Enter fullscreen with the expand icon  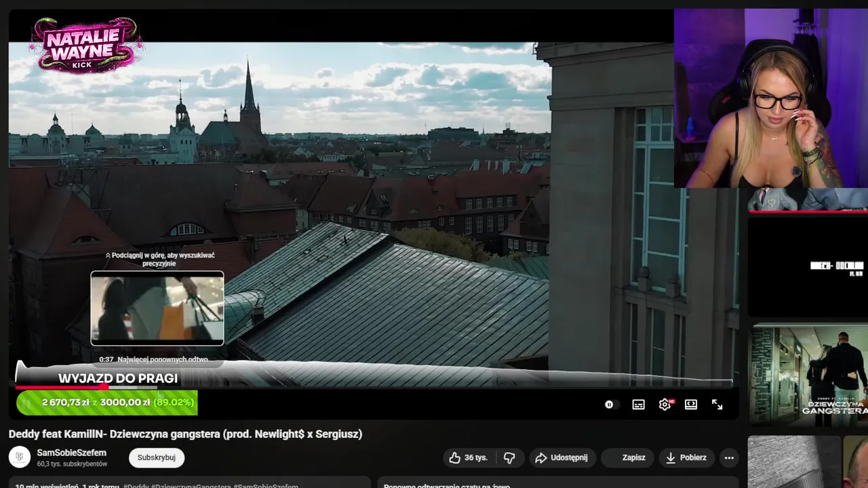click(717, 405)
